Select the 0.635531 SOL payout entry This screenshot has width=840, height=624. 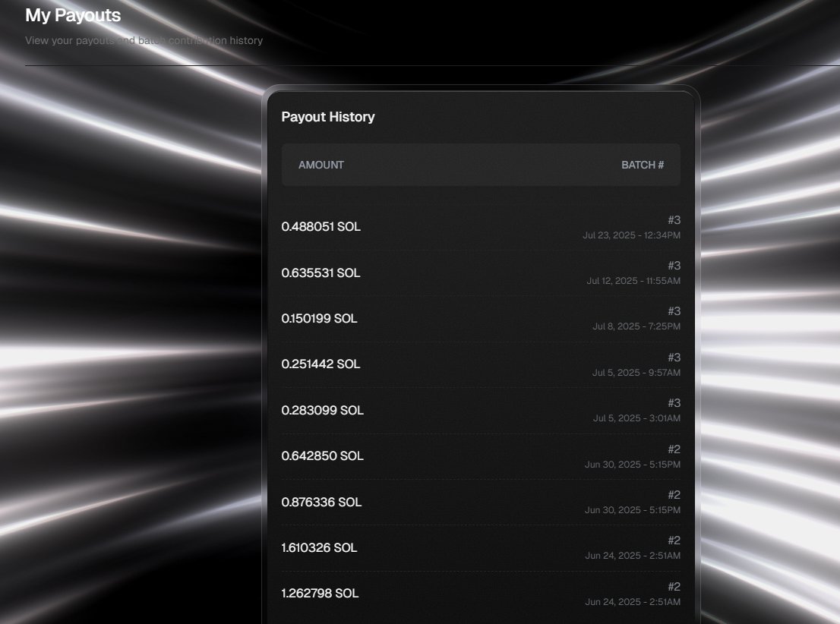pos(321,273)
